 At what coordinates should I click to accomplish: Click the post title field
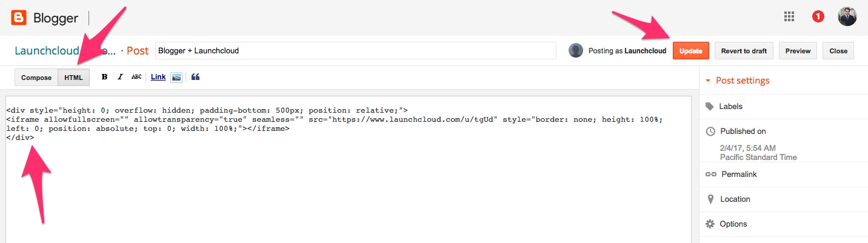[355, 51]
